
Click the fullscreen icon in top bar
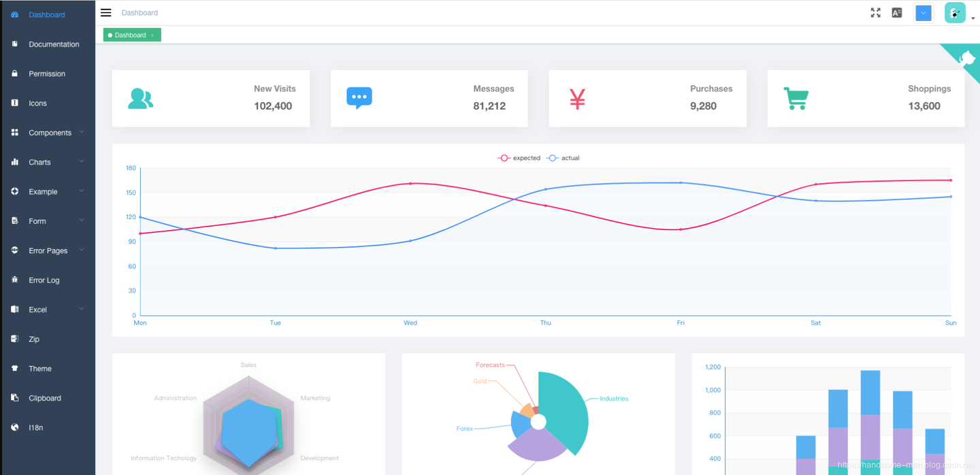click(x=876, y=13)
